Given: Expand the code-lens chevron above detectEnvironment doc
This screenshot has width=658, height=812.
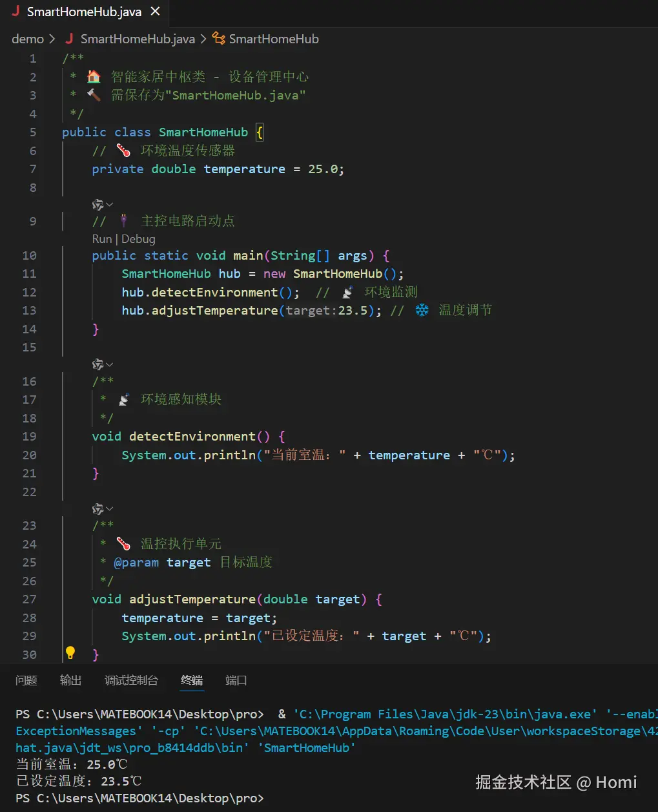Looking at the screenshot, I should tap(109, 365).
